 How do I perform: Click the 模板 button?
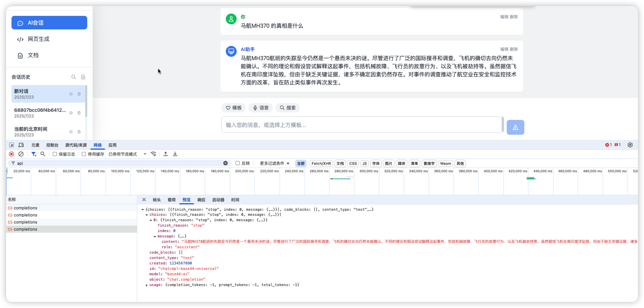(234, 108)
